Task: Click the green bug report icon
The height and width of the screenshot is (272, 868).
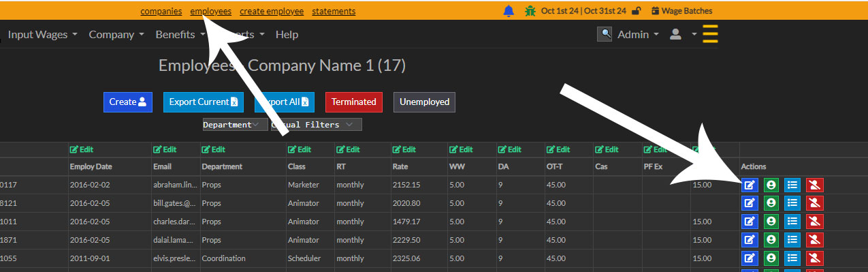Action: point(530,11)
